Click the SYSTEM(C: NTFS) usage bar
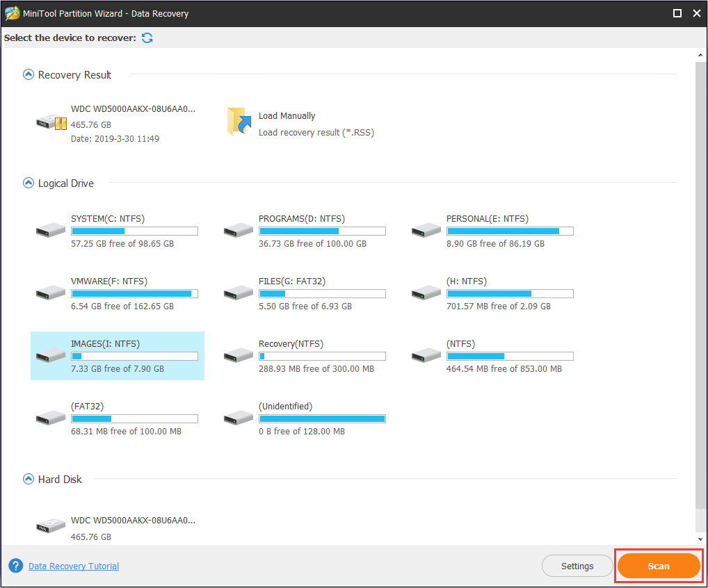 pyautogui.click(x=134, y=231)
